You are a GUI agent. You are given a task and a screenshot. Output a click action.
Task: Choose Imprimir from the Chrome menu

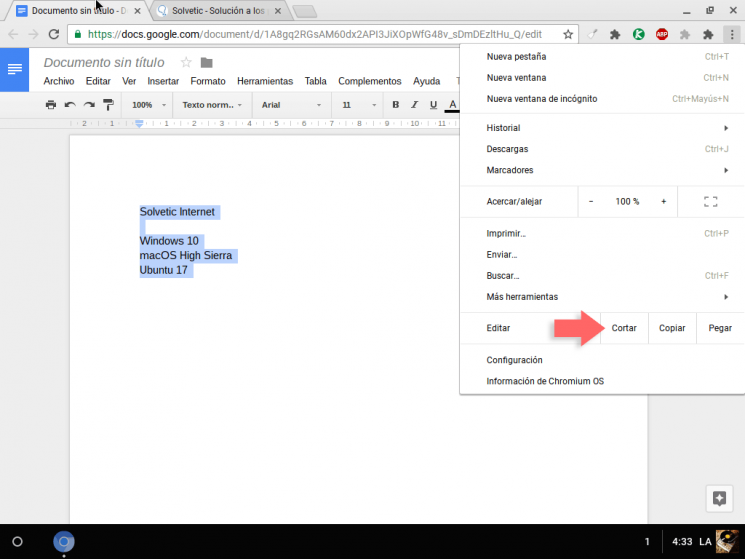[x=602, y=233]
